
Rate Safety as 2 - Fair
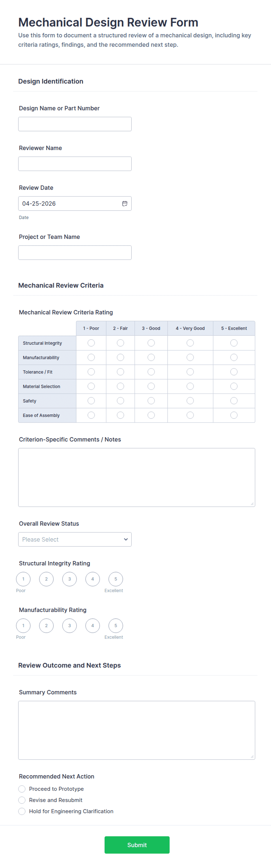(x=120, y=401)
